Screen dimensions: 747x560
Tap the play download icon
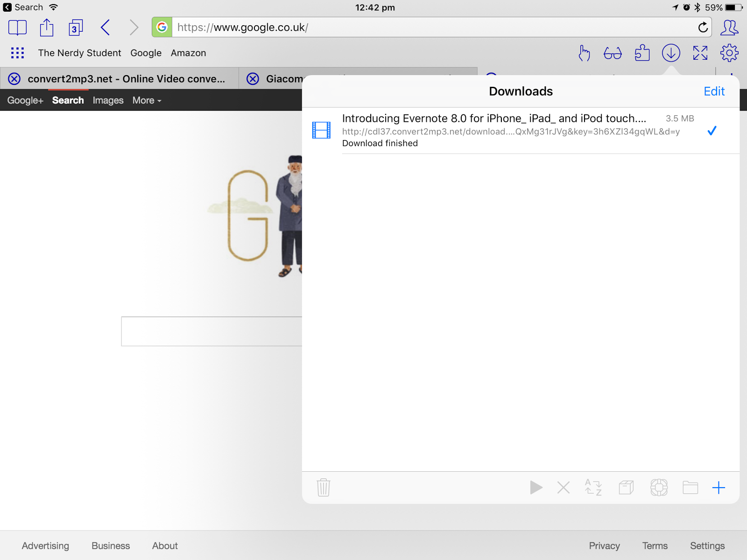(536, 488)
